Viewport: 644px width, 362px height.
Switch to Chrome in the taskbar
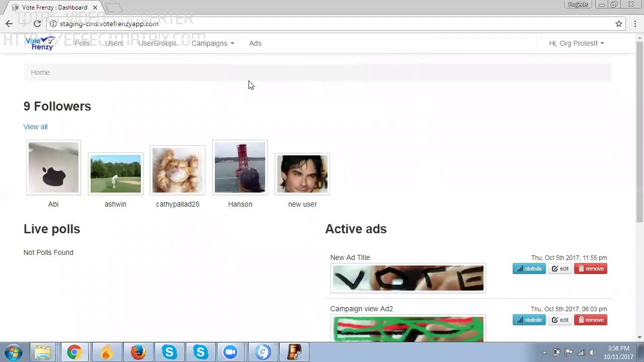tap(74, 352)
